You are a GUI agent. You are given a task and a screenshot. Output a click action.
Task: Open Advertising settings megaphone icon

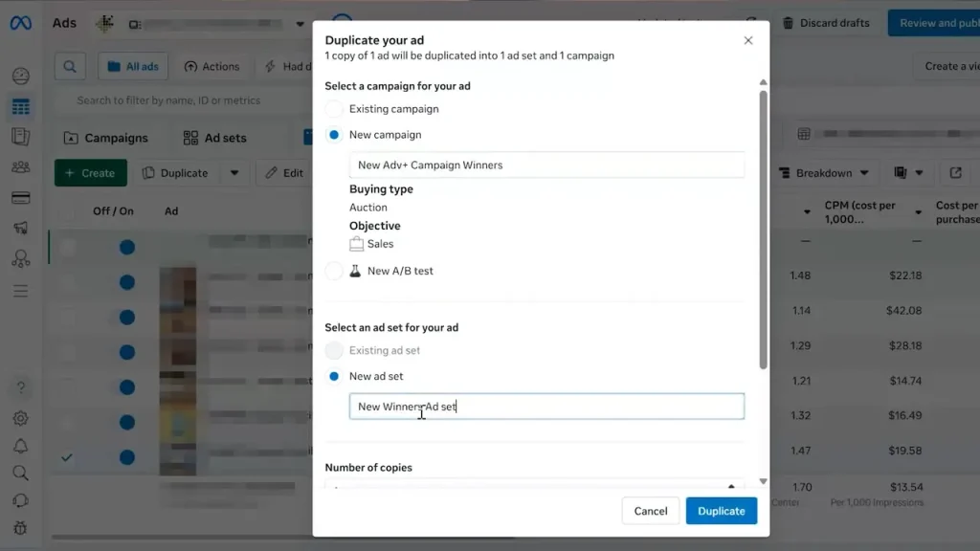click(21, 228)
